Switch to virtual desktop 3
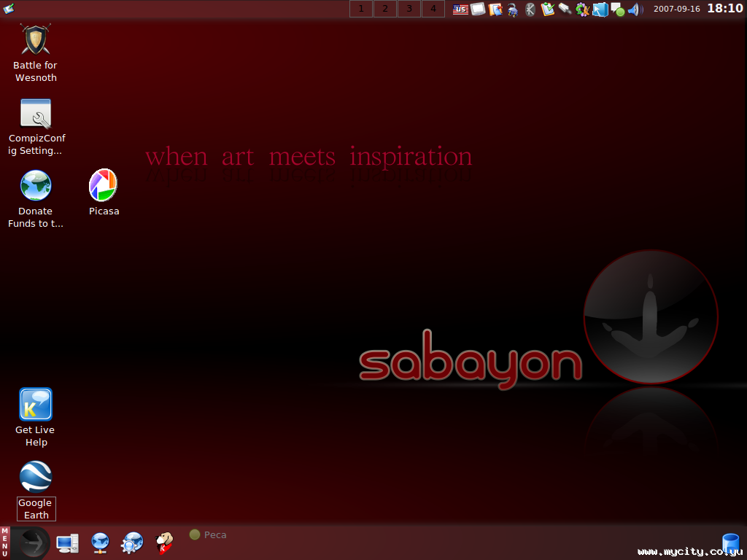Viewport: 747px width, 560px height. 409,9
